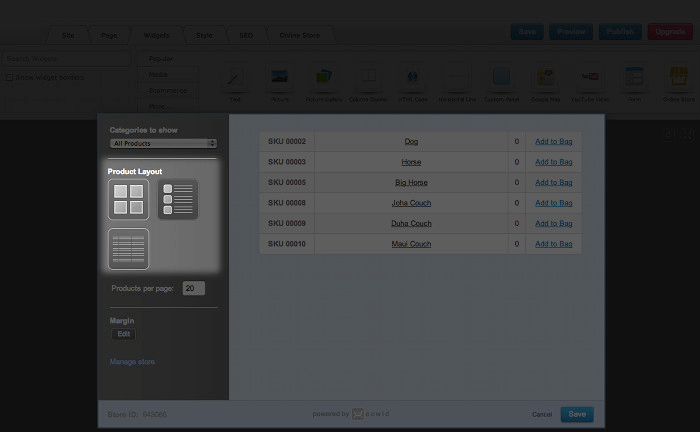
Task: Select the grid product layout icon
Action: pyautogui.click(x=128, y=199)
